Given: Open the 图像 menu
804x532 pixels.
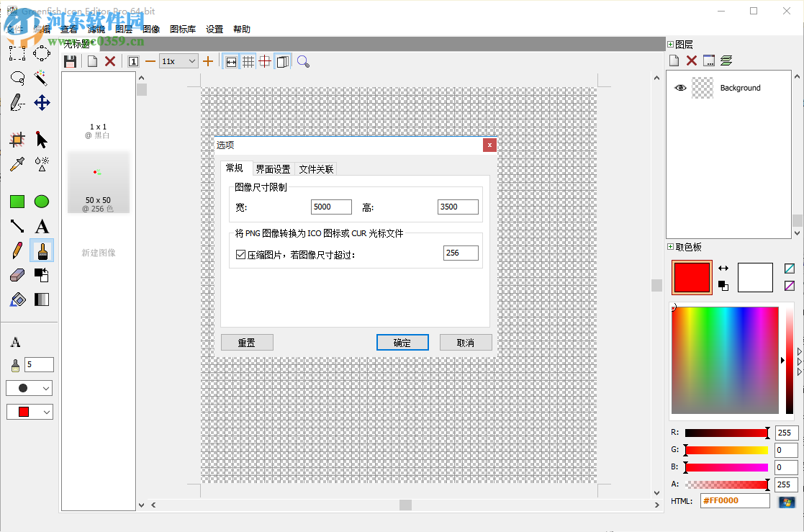Looking at the screenshot, I should coord(152,29).
